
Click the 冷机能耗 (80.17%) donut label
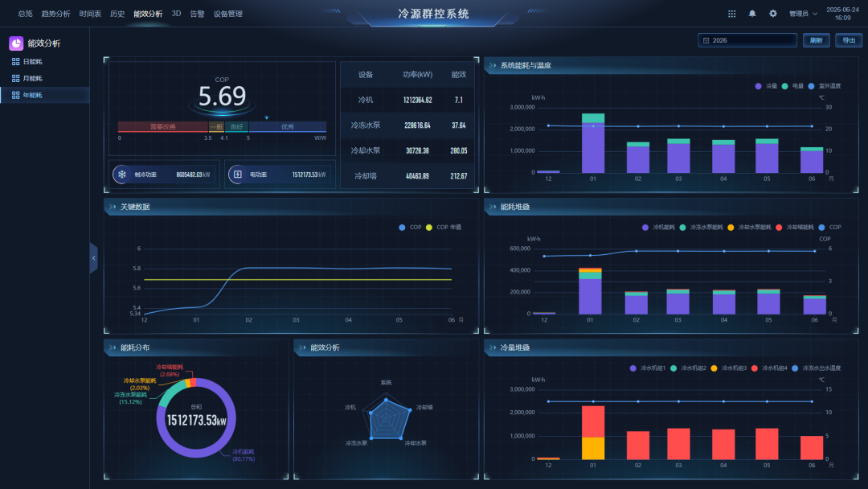click(x=244, y=455)
